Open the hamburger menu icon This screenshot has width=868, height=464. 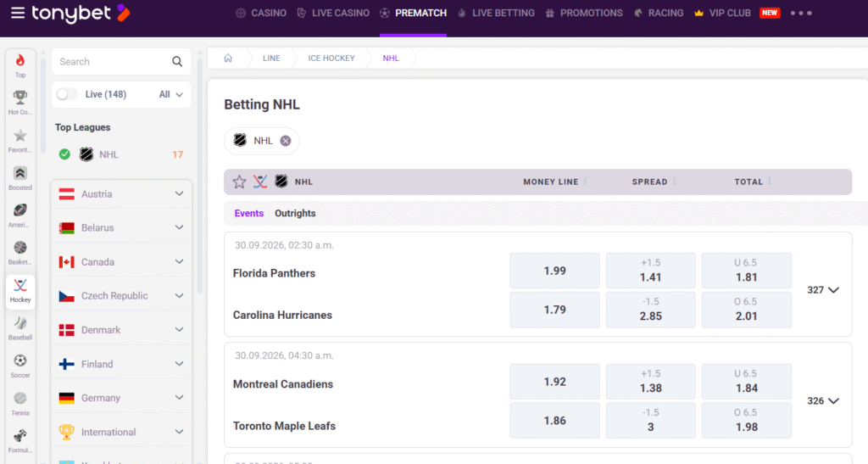(18, 13)
